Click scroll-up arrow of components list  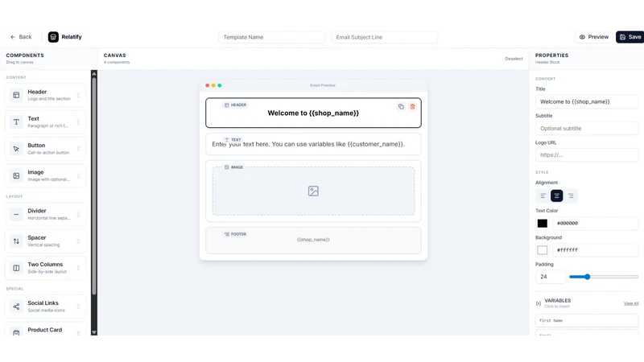coord(94,74)
